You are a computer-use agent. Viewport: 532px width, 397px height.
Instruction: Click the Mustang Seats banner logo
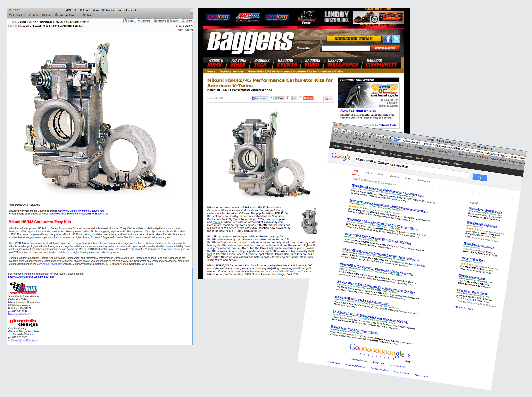tap(306, 17)
